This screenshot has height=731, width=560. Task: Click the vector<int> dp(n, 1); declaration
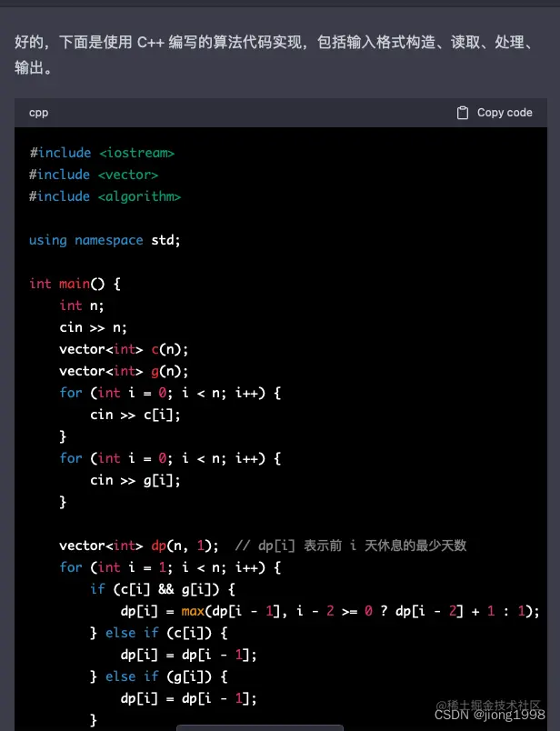click(x=139, y=546)
